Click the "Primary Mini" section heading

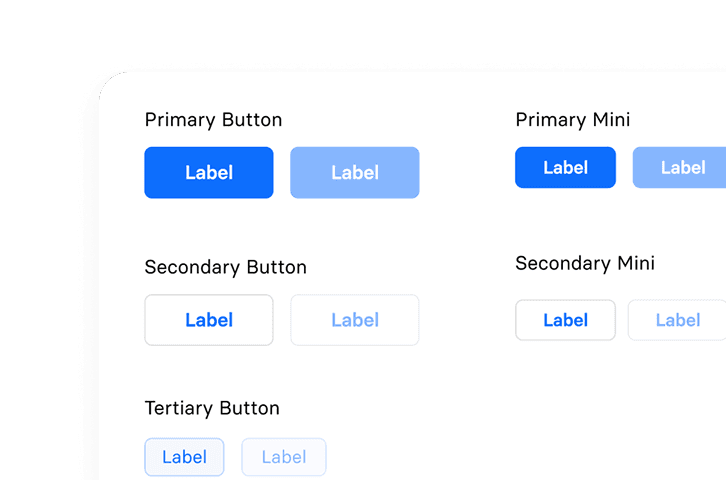tap(572, 120)
